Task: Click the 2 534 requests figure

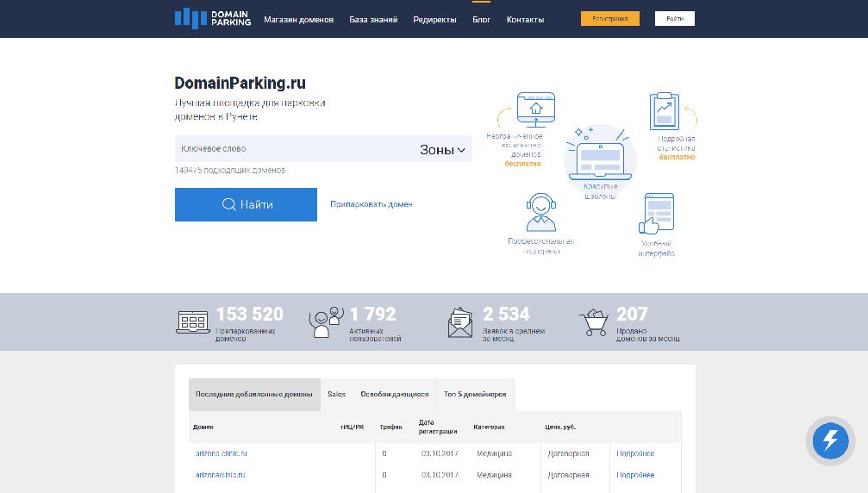Action: coord(506,315)
